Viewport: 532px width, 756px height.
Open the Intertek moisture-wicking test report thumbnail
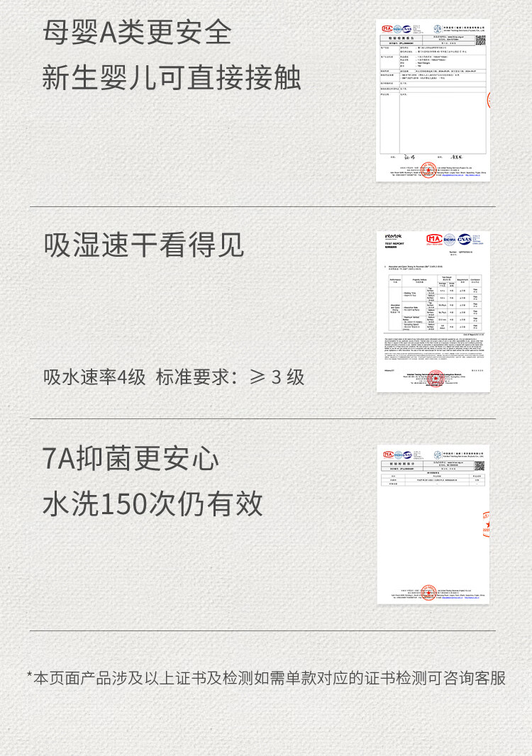(433, 311)
